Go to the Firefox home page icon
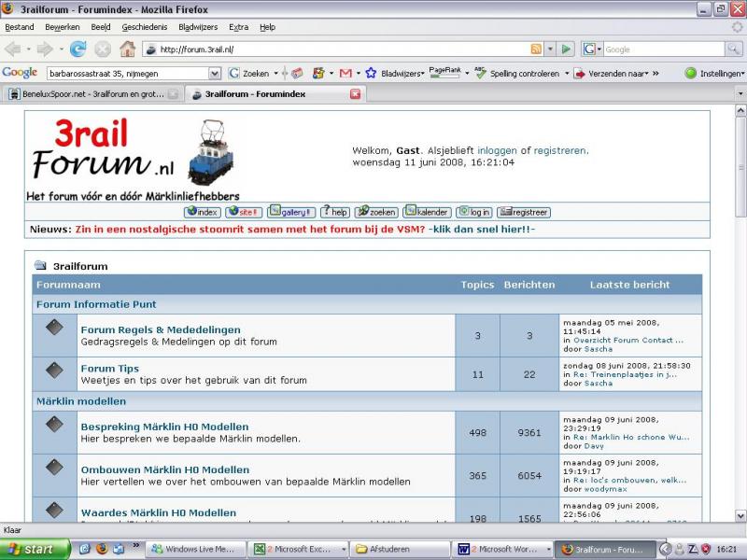 pos(127,49)
